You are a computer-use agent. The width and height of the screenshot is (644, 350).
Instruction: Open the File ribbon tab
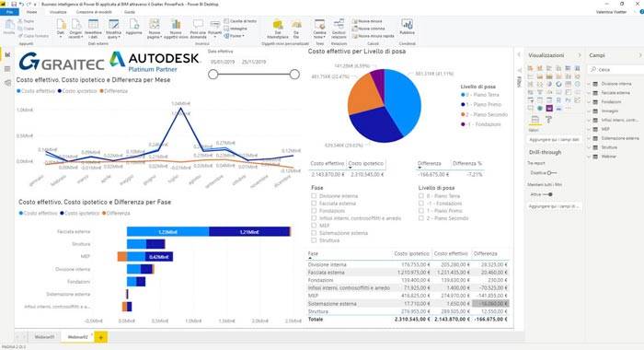9,12
